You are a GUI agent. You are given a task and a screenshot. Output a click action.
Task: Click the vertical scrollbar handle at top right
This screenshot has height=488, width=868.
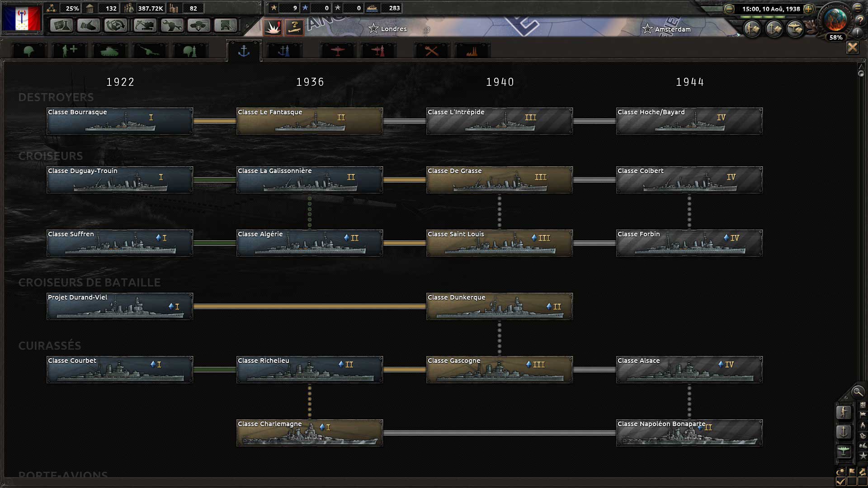coord(861,73)
